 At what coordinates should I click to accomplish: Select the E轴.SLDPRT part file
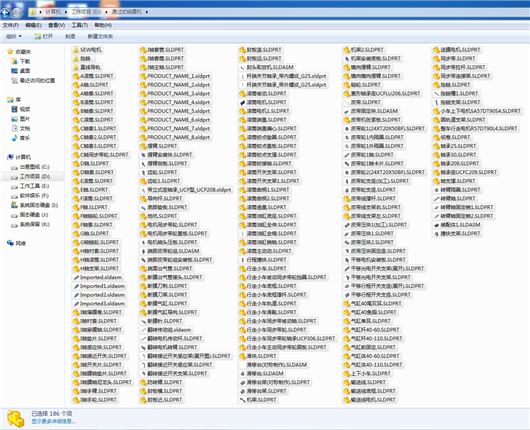pos(91,190)
